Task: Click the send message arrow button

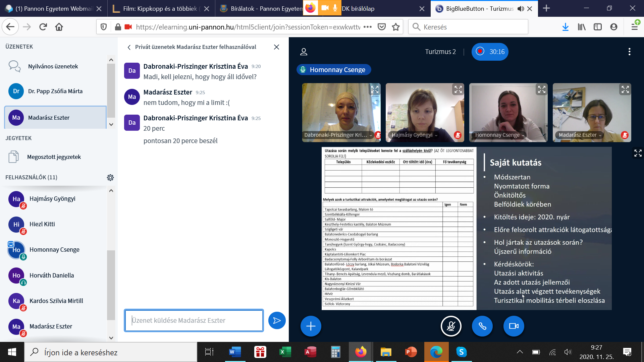Action: click(x=277, y=320)
